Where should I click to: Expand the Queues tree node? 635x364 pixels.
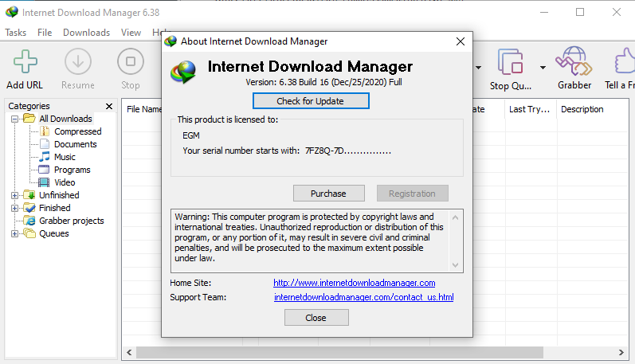tap(14, 233)
